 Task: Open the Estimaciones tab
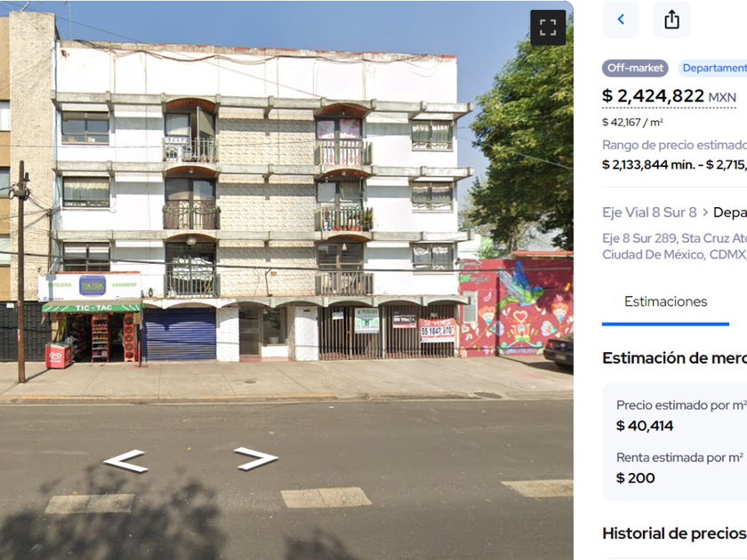click(665, 301)
